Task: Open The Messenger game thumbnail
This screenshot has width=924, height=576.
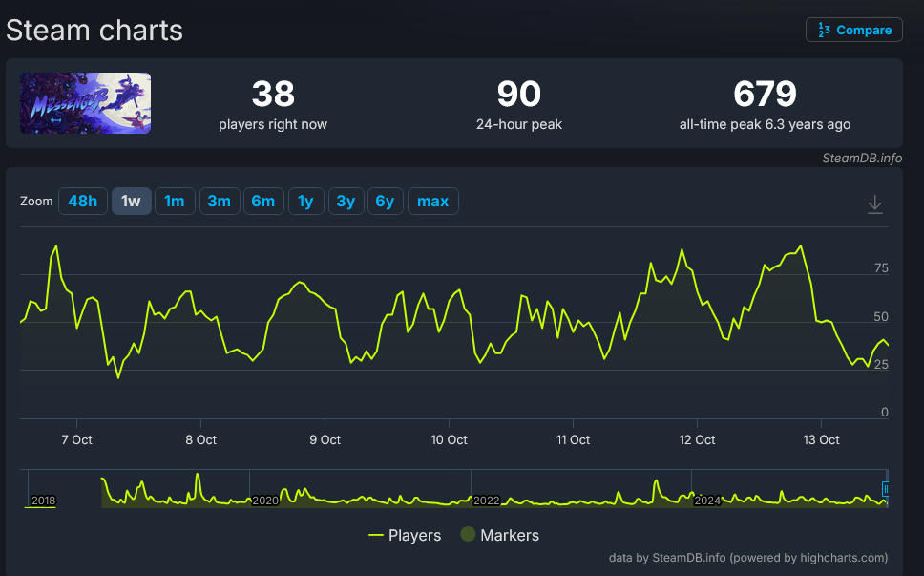Action: pyautogui.click(x=86, y=103)
